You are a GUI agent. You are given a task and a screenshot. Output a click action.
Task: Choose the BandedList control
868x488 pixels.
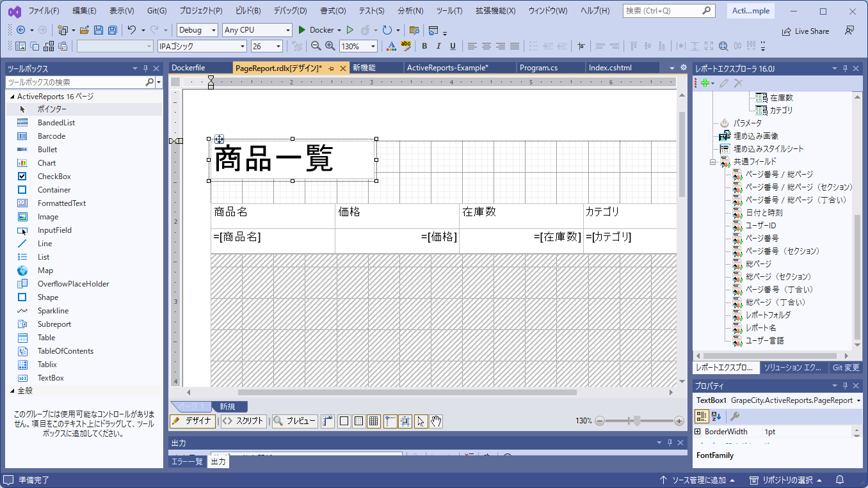tap(56, 123)
